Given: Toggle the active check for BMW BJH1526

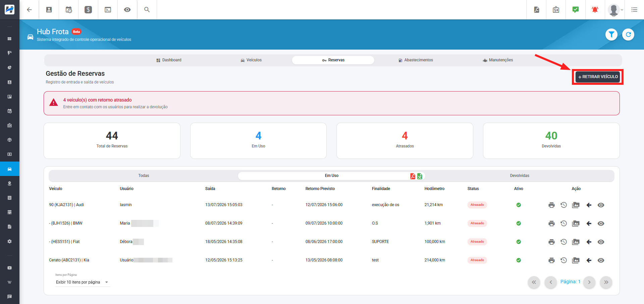Looking at the screenshot, I should click(x=519, y=224).
